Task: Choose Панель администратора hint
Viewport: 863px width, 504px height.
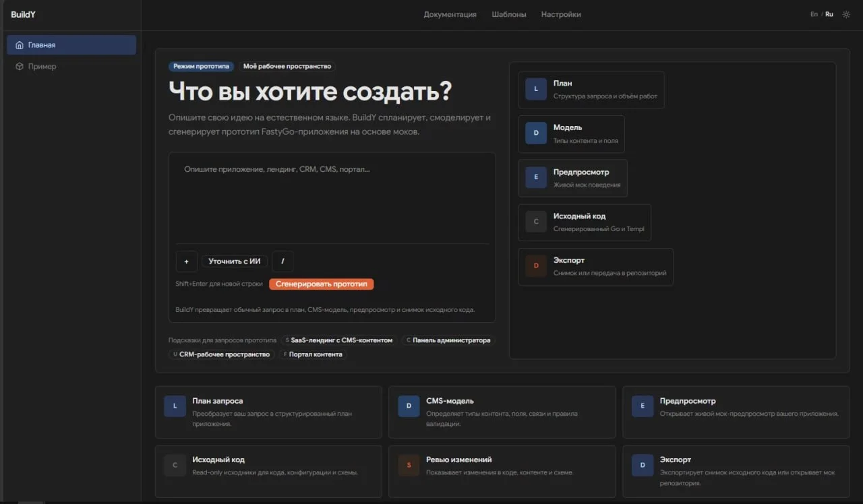Action: coord(448,340)
